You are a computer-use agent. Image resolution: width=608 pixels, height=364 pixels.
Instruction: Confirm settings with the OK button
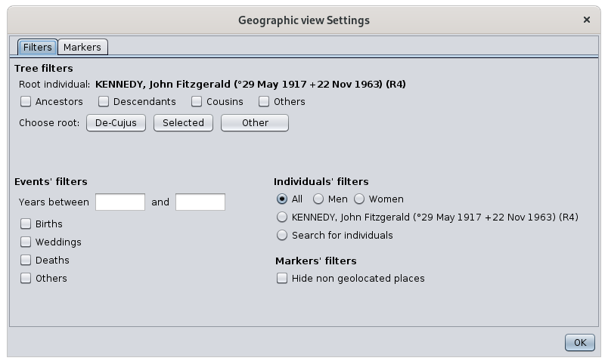pyautogui.click(x=580, y=342)
